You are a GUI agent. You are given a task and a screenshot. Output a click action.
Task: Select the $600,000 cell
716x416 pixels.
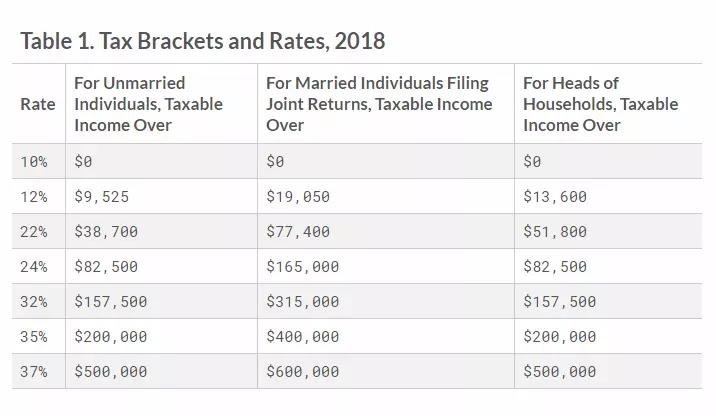click(x=303, y=372)
